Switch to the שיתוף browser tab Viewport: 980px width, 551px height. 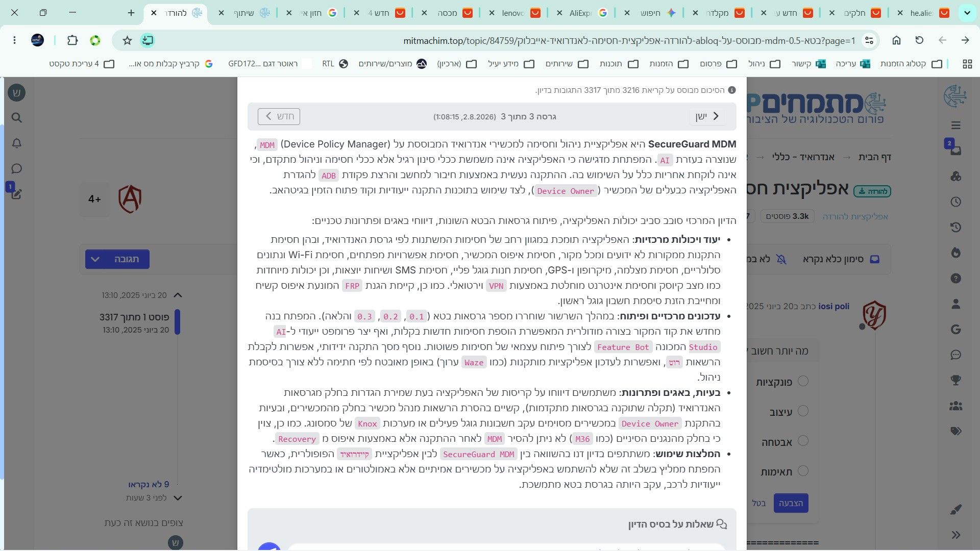pos(244,13)
